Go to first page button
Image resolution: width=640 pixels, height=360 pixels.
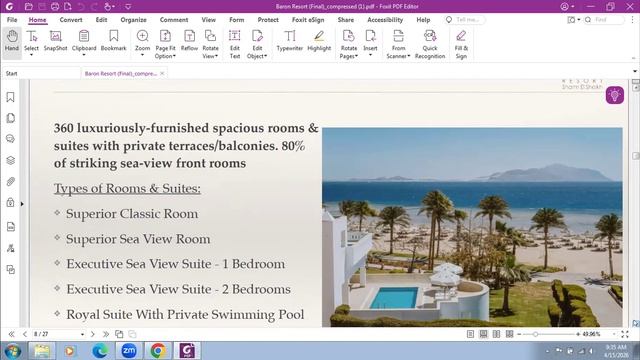(11, 334)
